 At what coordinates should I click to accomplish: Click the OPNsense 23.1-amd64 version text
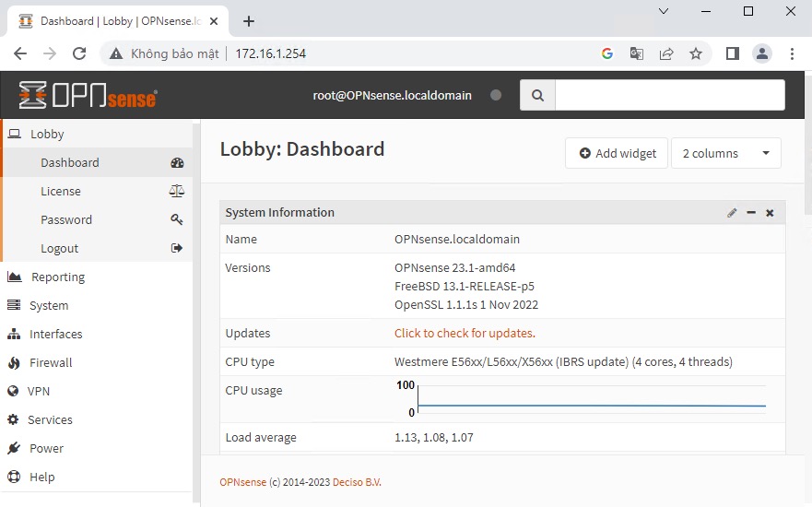tap(454, 267)
